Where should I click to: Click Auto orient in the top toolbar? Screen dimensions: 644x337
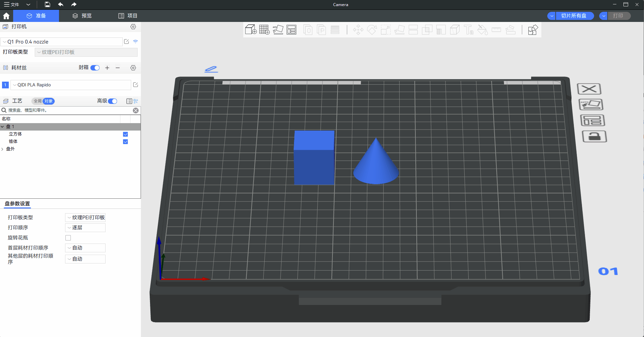click(x=278, y=30)
